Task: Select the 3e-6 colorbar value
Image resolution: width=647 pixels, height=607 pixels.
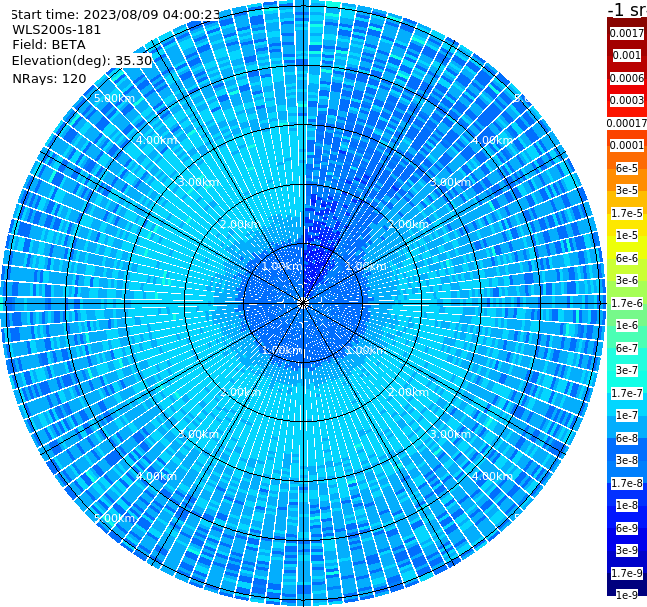Action: [x=627, y=280]
